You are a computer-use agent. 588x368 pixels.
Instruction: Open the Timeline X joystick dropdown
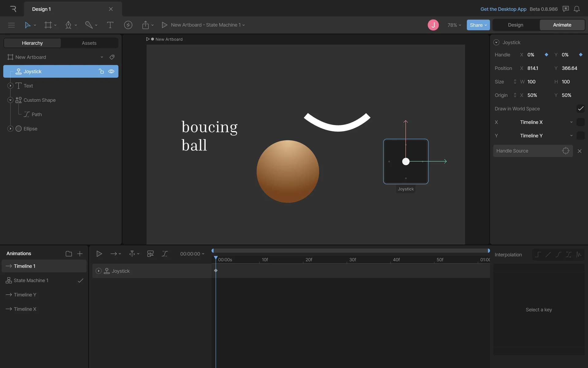pyautogui.click(x=546, y=122)
